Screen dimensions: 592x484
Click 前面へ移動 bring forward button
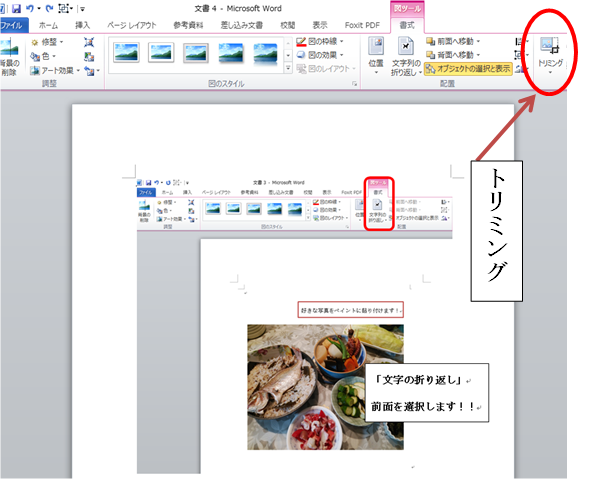(x=450, y=41)
